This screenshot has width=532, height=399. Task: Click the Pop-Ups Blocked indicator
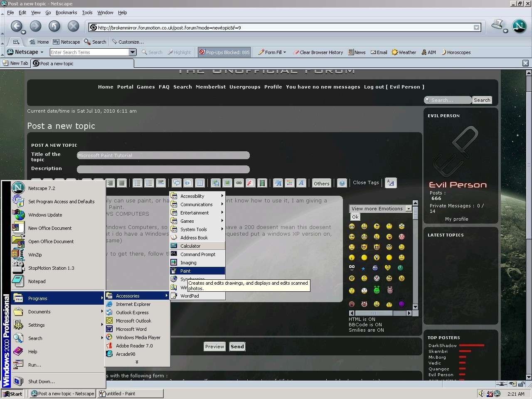click(x=224, y=52)
